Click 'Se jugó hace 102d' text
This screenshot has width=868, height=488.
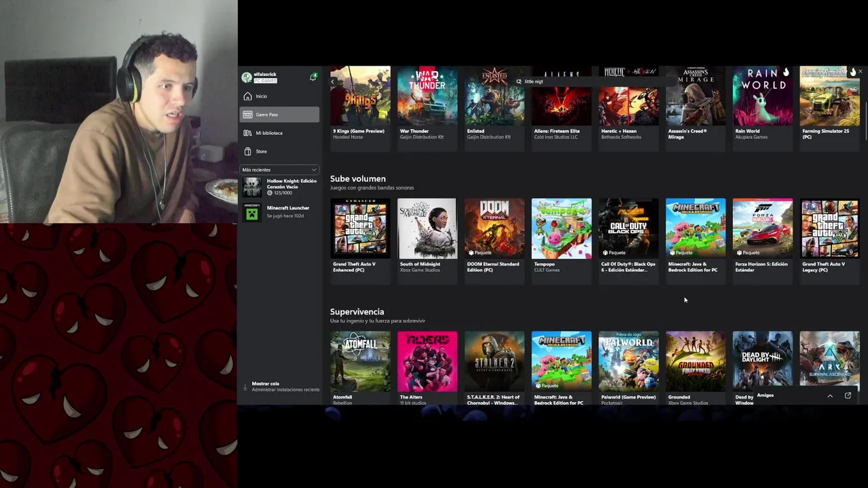point(285,216)
